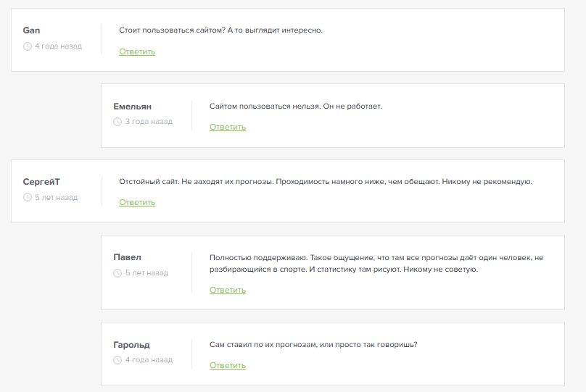
Task: Click the clock icon under Емельян's name
Action: tap(117, 122)
